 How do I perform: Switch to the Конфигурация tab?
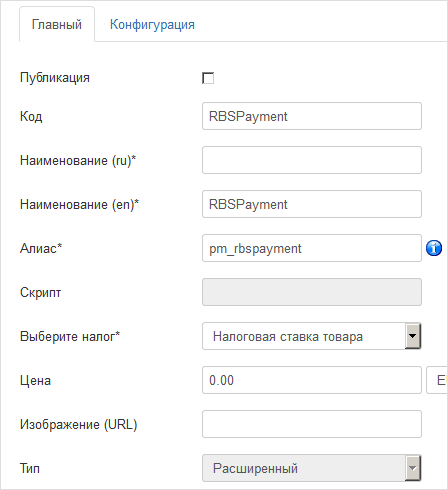(x=152, y=25)
